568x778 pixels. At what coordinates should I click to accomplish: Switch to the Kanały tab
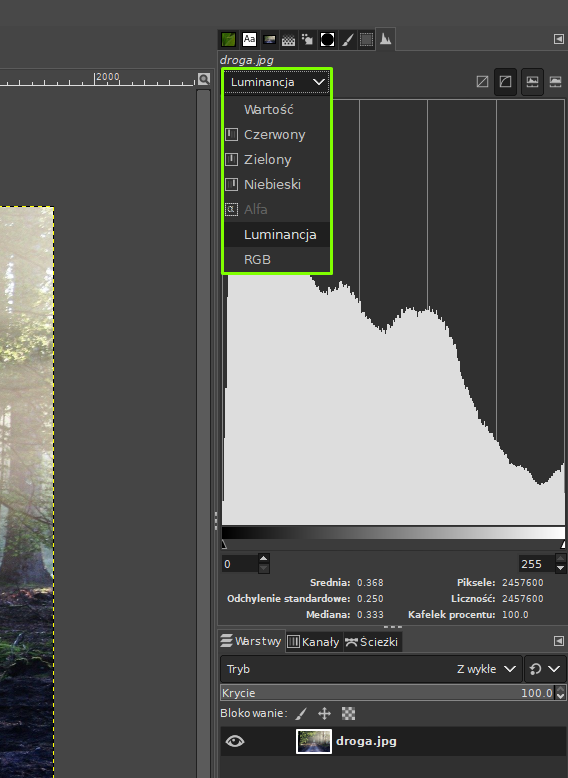pos(314,642)
